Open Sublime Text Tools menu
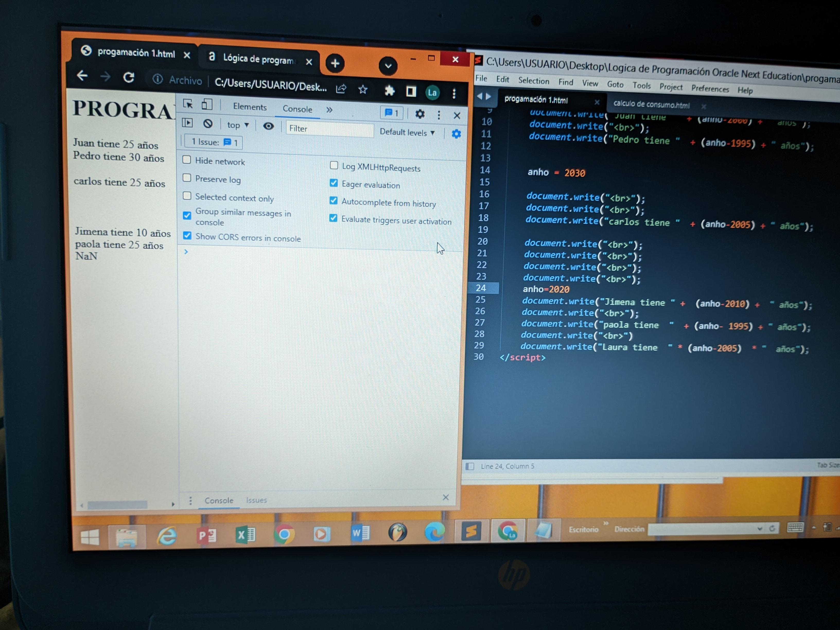Viewport: 840px width, 630px height. (641, 85)
